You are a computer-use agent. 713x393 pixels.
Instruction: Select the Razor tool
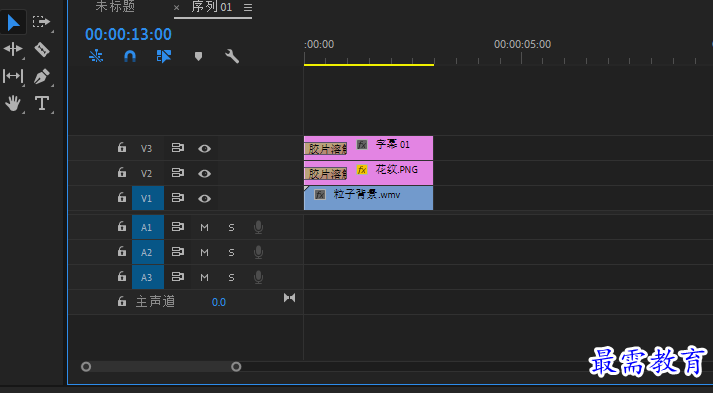pos(42,49)
